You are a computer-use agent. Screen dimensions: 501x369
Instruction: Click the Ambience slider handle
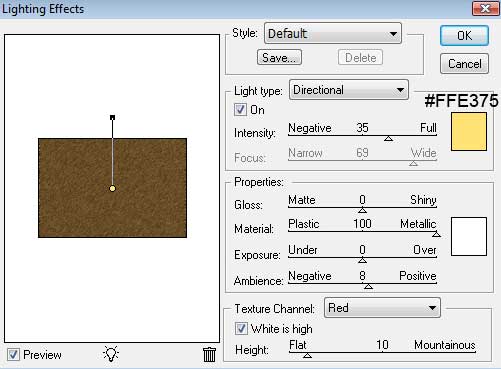pos(368,286)
